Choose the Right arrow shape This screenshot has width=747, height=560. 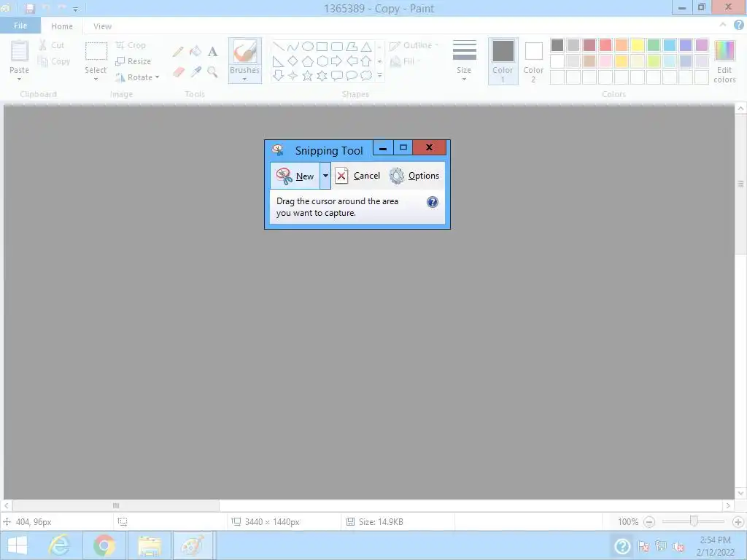click(x=337, y=61)
